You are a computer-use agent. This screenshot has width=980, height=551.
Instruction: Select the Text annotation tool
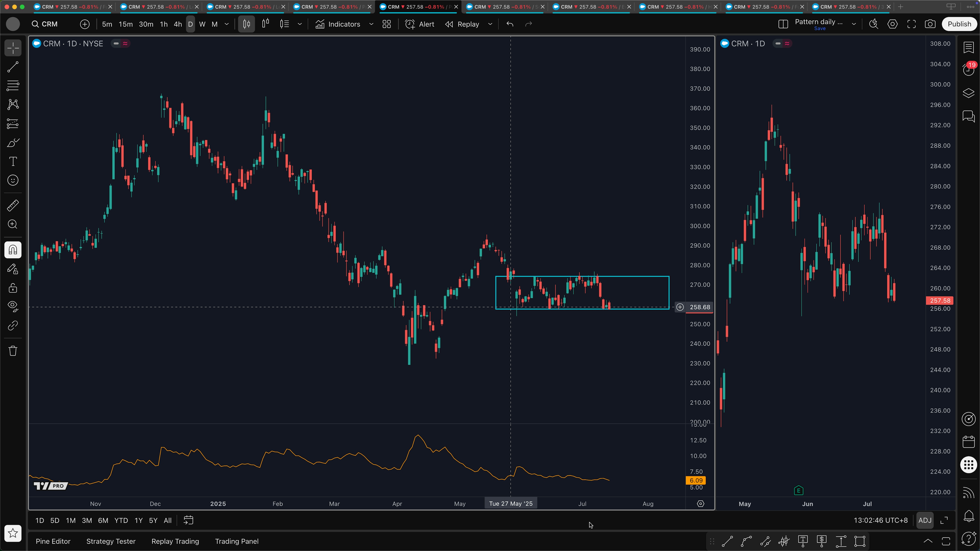[x=13, y=161]
